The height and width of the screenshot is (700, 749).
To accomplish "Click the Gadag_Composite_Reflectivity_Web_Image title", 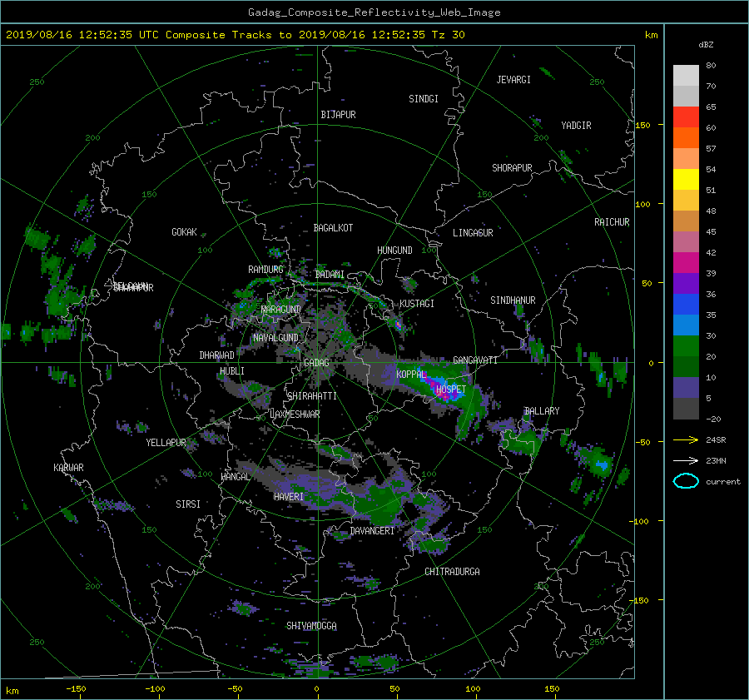I will 374,12.
